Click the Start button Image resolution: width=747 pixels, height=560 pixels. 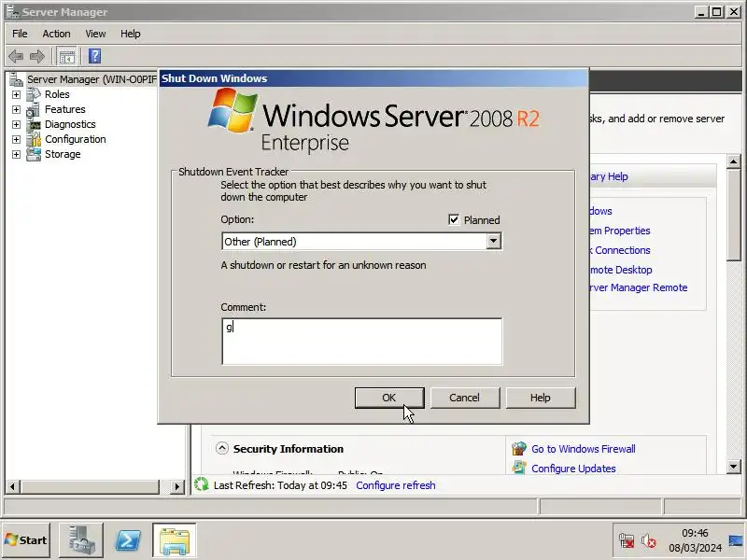26,540
